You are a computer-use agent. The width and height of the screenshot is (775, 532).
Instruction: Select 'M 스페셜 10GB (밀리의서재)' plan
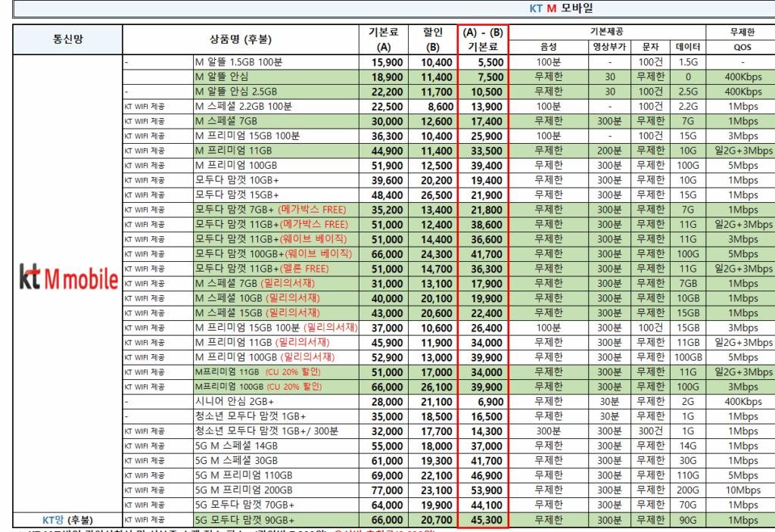coord(257,299)
